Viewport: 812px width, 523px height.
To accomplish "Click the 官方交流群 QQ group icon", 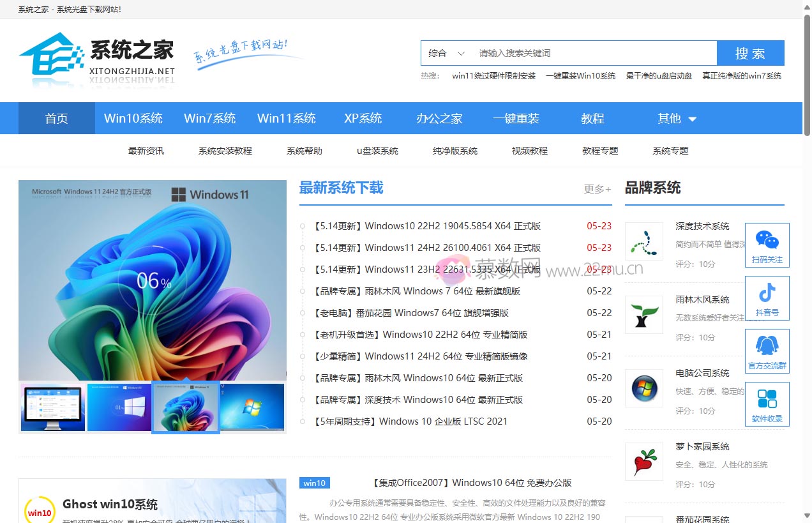I will 767,351.
